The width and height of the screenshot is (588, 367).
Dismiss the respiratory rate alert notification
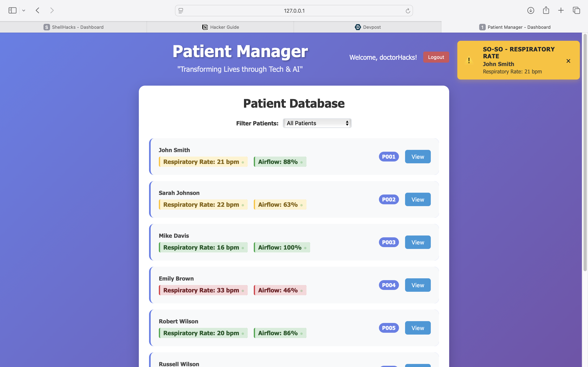[x=568, y=61]
